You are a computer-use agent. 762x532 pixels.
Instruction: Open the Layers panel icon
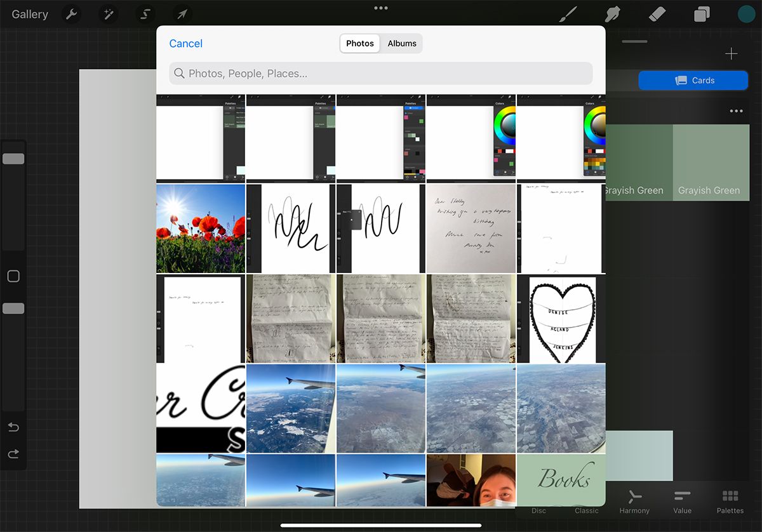click(702, 14)
